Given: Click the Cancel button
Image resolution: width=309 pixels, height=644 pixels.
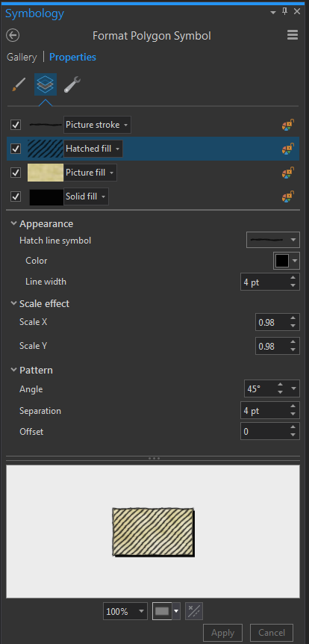Looking at the screenshot, I should point(271,633).
